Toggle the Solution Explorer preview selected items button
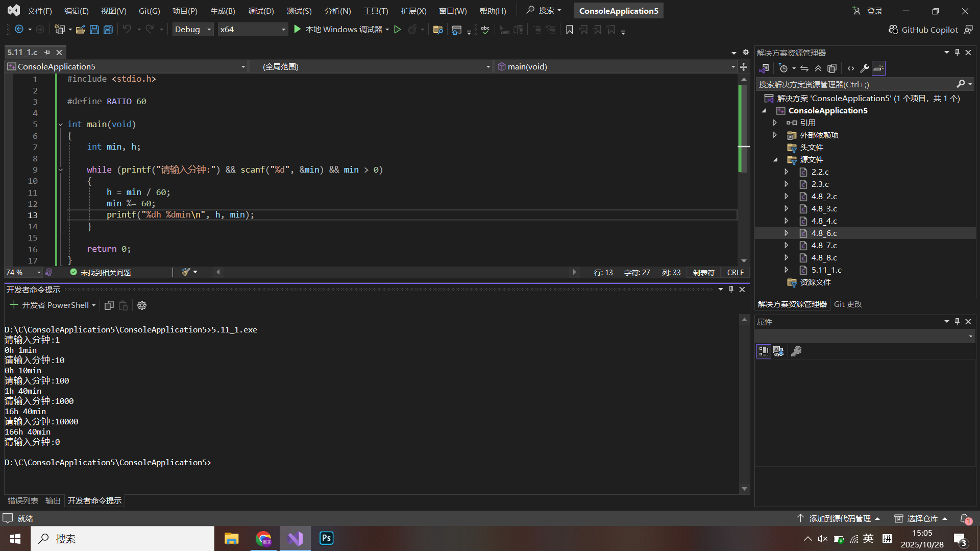This screenshot has height=551, width=980. coord(878,68)
